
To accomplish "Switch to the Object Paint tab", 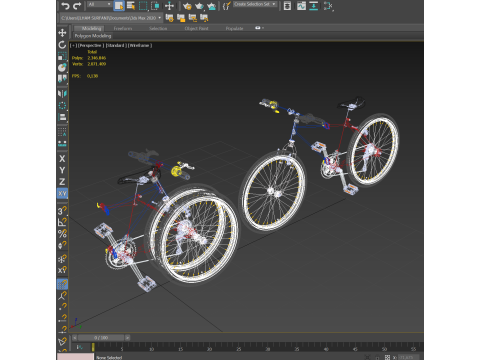I will click(196, 28).
